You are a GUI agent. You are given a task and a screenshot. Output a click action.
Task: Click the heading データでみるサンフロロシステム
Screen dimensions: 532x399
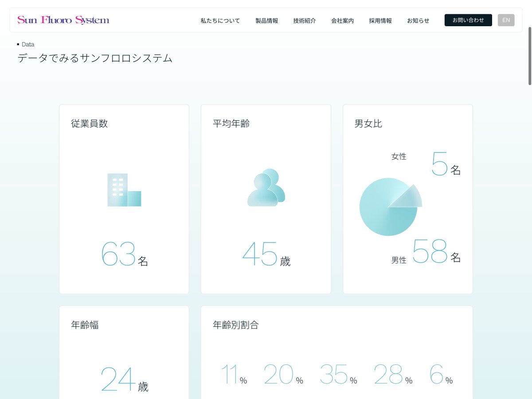(95, 58)
